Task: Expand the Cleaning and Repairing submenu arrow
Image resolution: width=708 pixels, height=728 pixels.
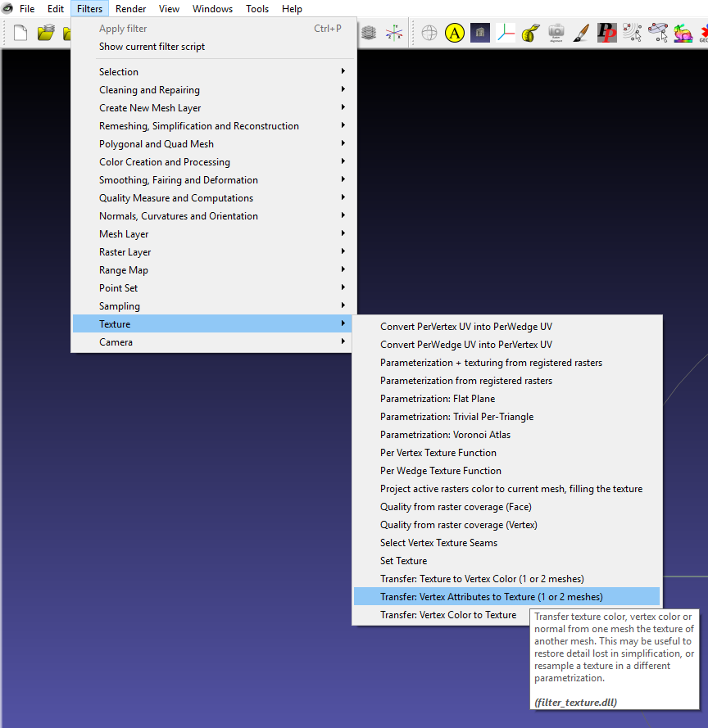Action: point(343,89)
